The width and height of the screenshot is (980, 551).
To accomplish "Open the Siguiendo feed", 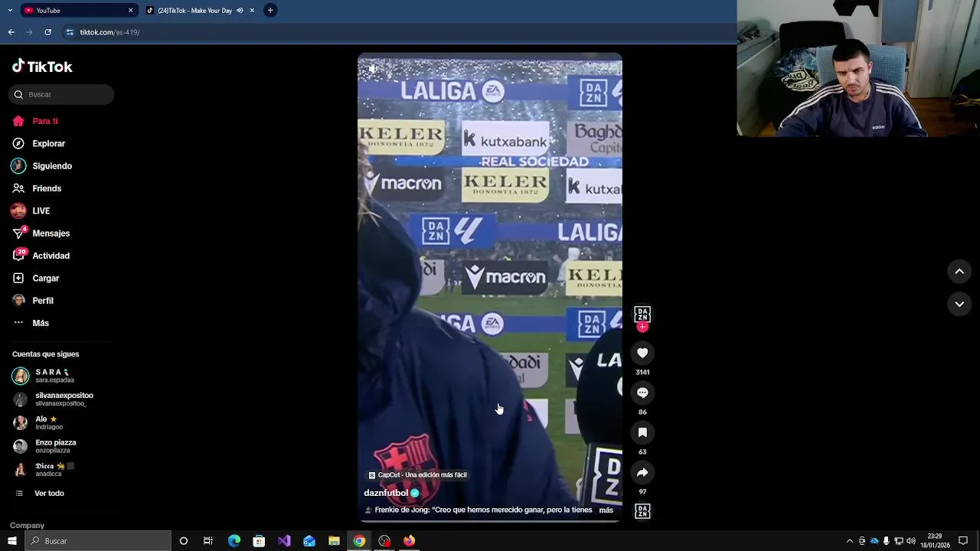I will [x=42, y=166].
